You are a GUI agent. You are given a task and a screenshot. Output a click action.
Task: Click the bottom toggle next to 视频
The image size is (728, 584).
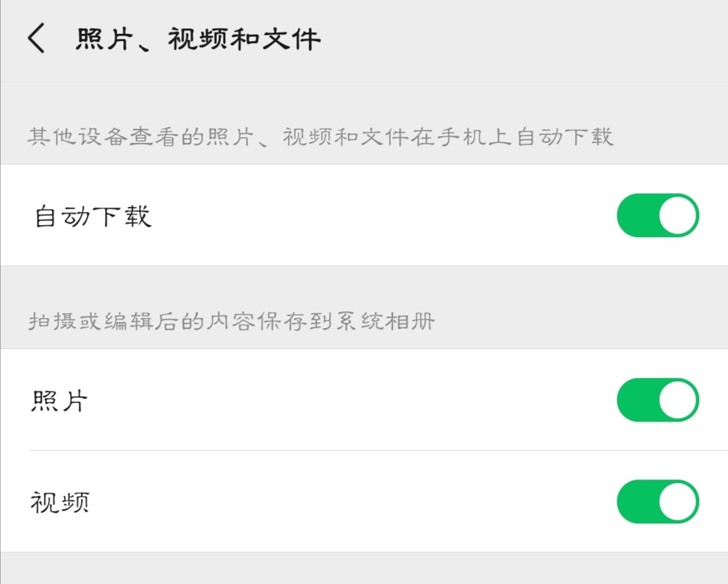[x=657, y=502]
